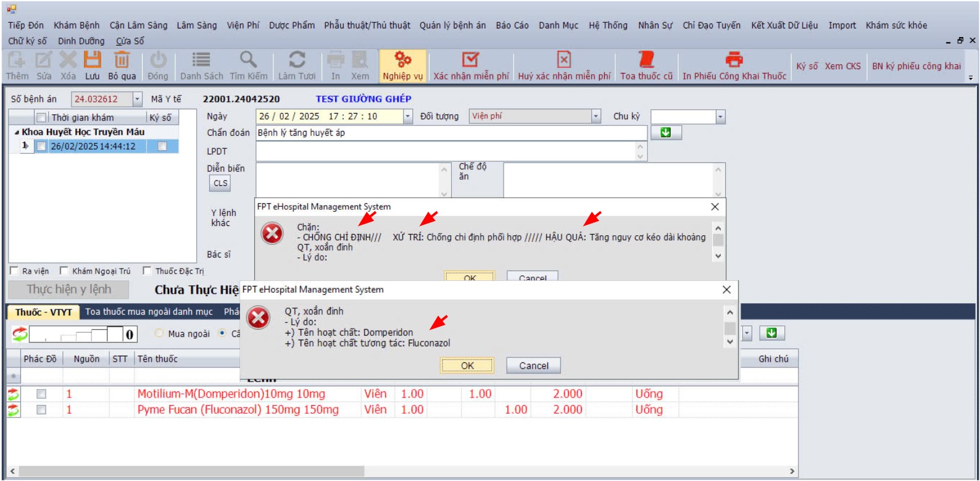Click the horizontal scrollbar below the drug table
Image resolution: width=980 pixels, height=481 pixels.
(x=402, y=471)
